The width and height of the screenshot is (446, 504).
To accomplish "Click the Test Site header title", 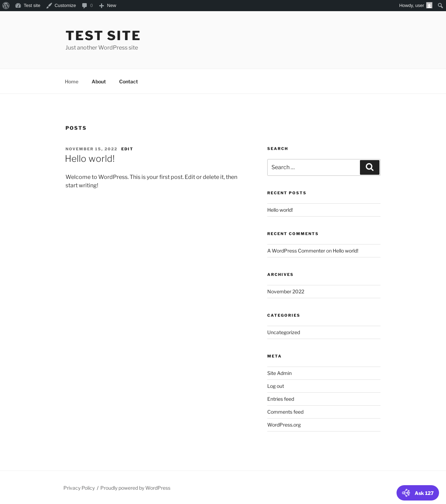I will 103,36.
